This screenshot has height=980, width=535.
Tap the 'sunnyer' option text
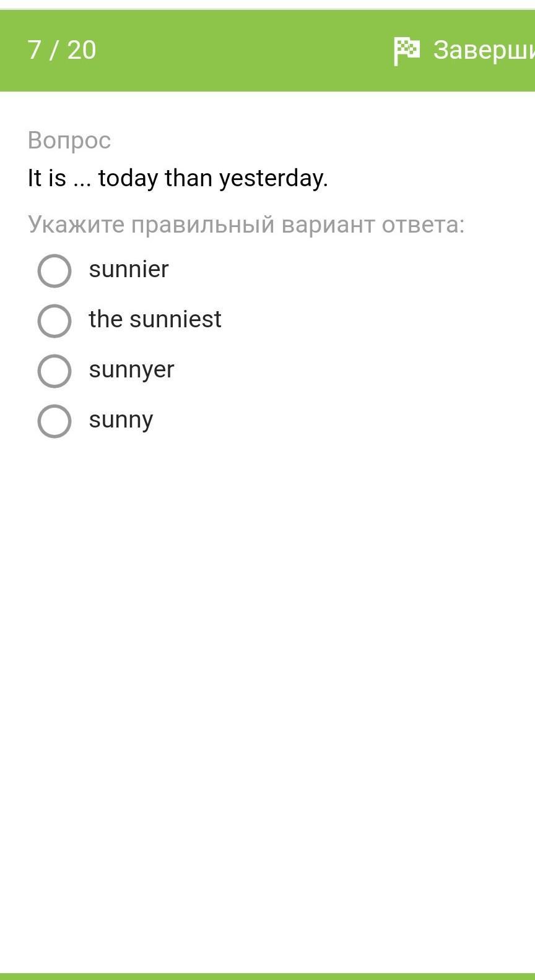point(131,369)
